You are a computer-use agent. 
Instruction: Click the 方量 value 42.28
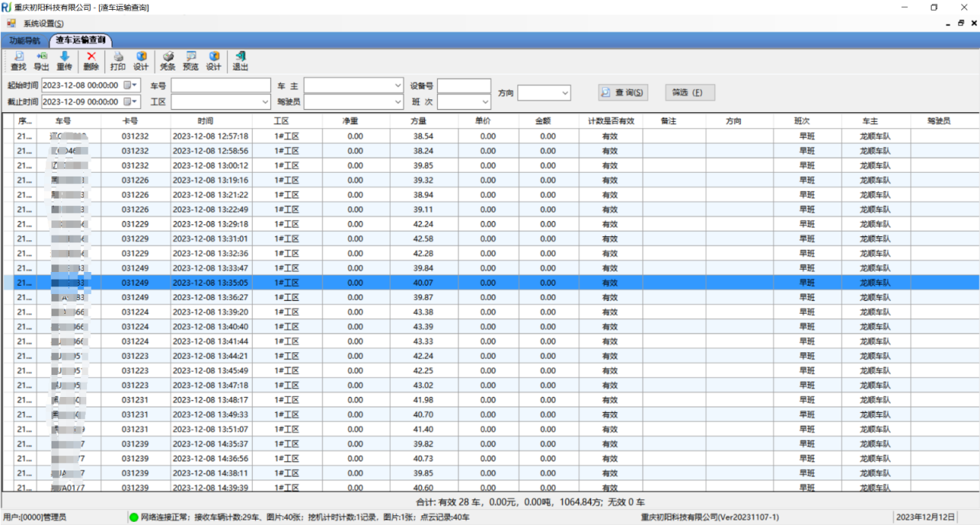pos(423,254)
